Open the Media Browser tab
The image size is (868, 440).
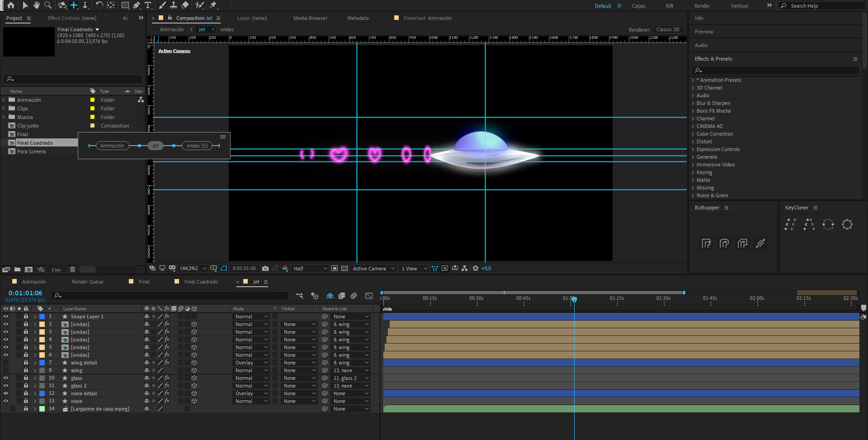click(310, 18)
